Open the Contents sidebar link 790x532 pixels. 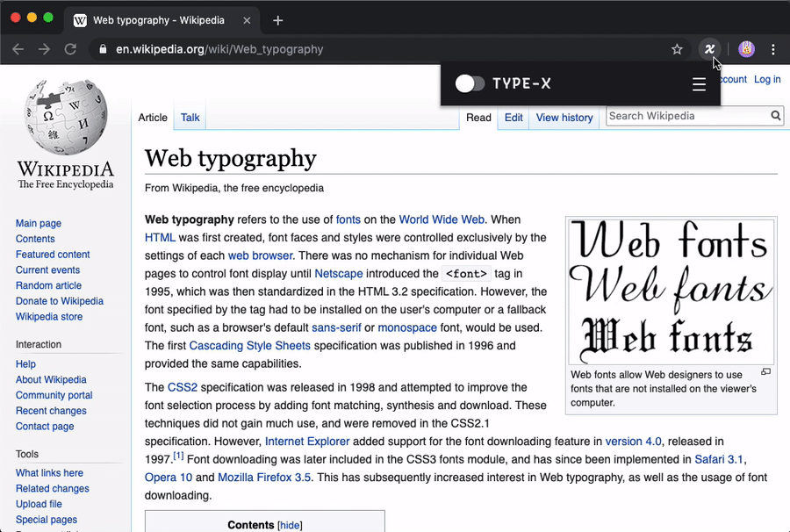pyautogui.click(x=35, y=239)
